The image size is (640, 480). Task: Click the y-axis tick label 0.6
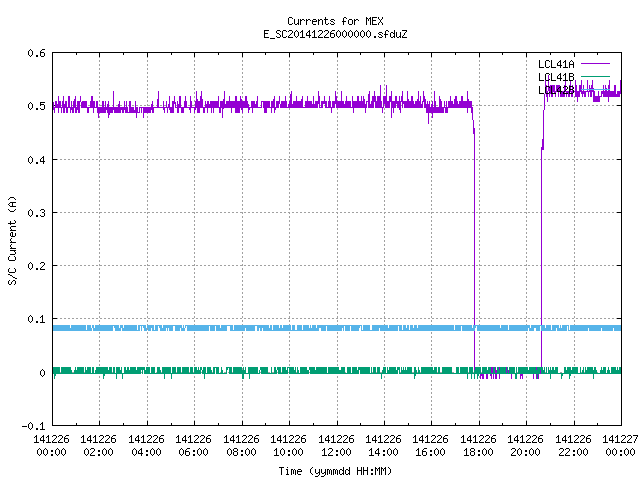click(x=36, y=53)
